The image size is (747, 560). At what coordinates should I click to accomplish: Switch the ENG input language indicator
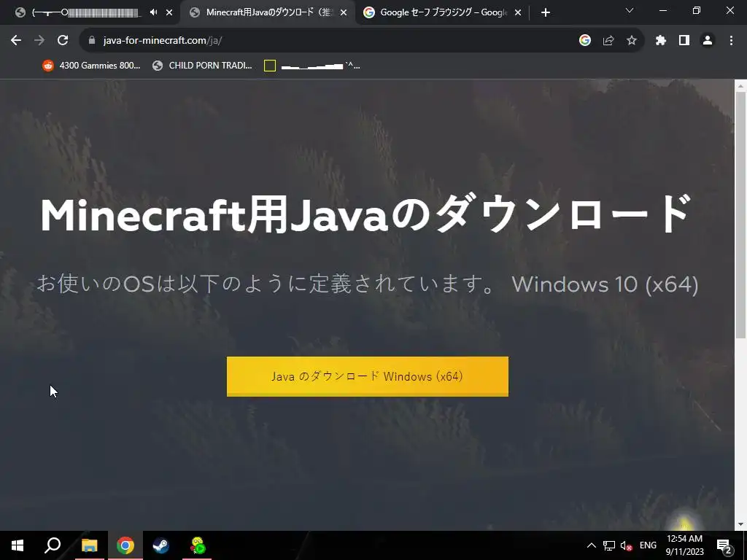[x=648, y=545]
